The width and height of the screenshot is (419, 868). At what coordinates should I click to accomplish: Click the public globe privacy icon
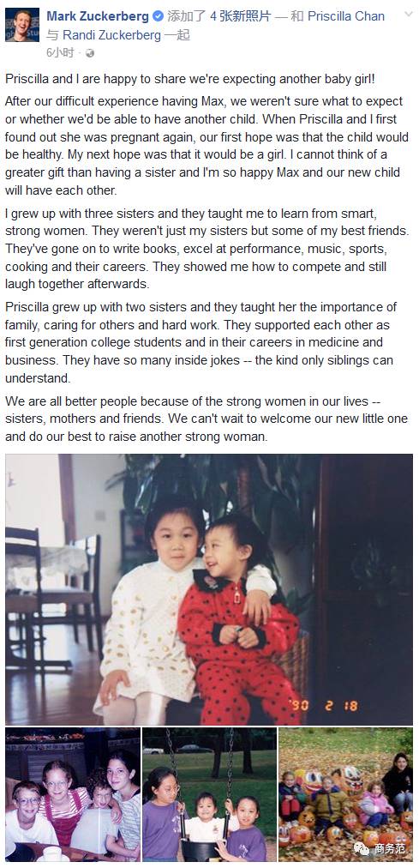(x=90, y=53)
